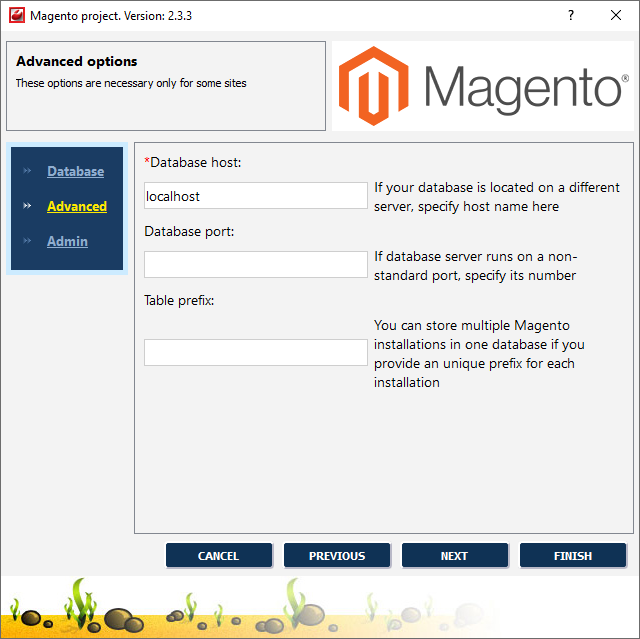The image size is (640, 639).
Task: Focus the Table prefix input field
Action: (x=256, y=353)
